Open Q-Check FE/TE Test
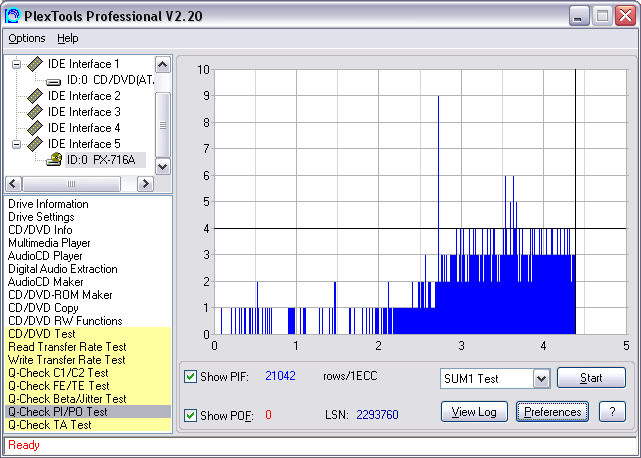 click(88, 386)
